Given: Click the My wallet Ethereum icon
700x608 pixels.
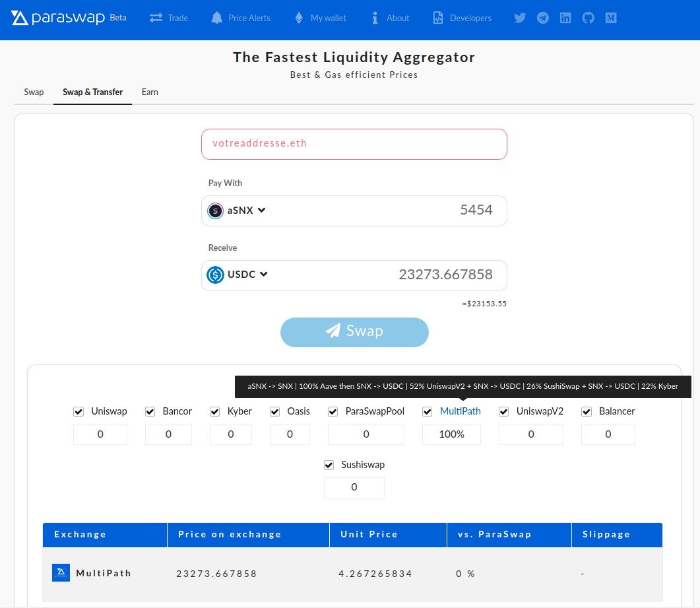Looking at the screenshot, I should click(299, 18).
